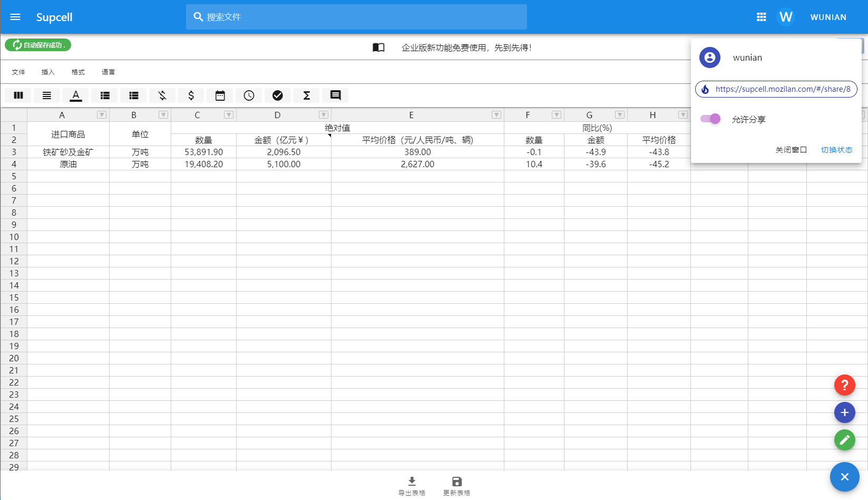
Task: Click 关闭窗口 to close share popup
Action: (x=791, y=150)
